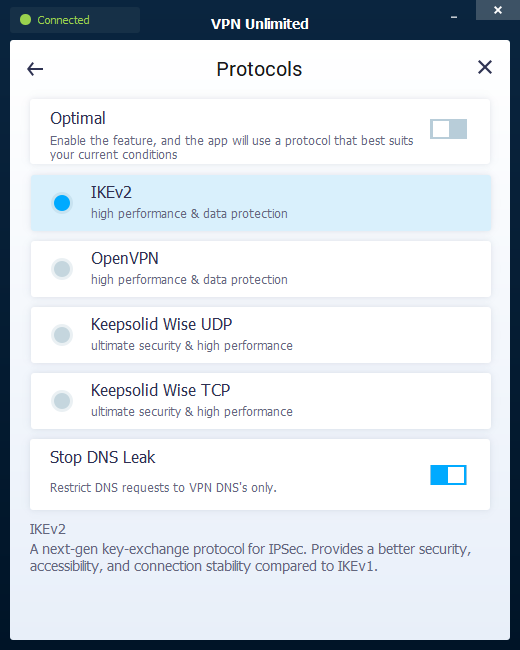
Task: Click the VPN Unlimited title text
Action: tap(260, 24)
